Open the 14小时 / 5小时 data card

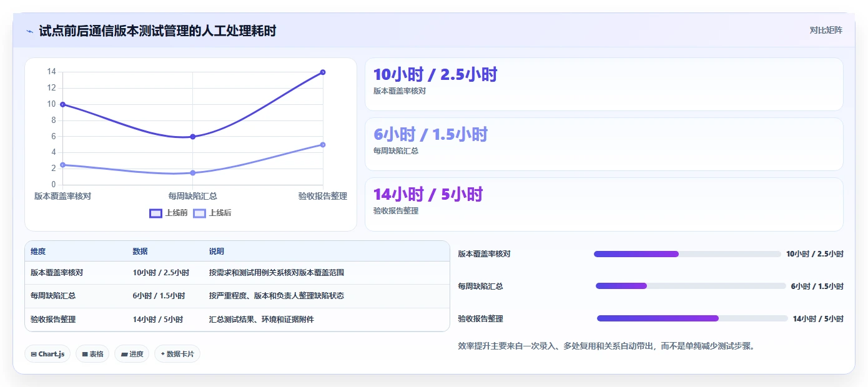pos(604,204)
